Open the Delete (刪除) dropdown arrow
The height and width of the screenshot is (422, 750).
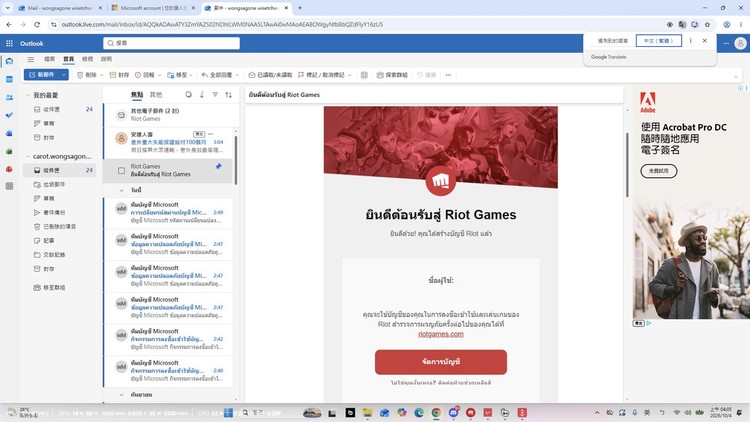coord(101,75)
